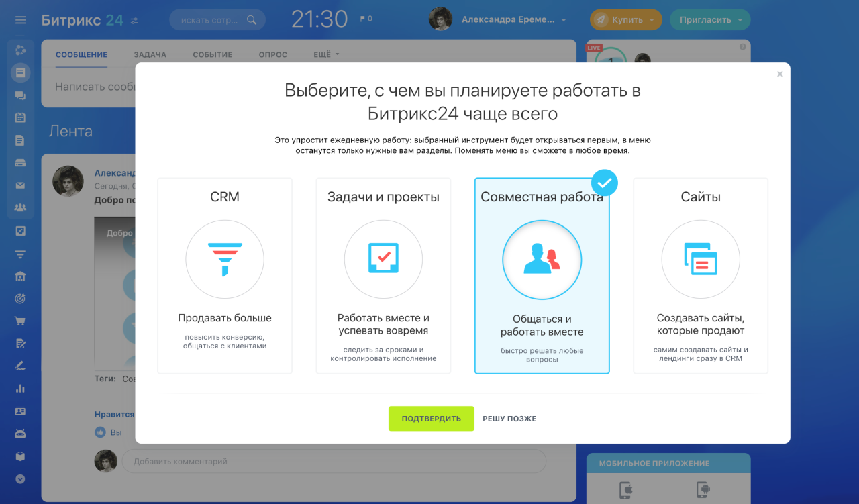Click the like thumb icon next to Вы
Screen dimensions: 859x504
(x=100, y=432)
